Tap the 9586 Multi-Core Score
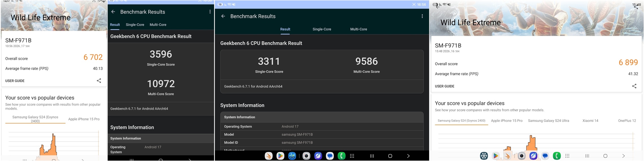Viewport: 644px width, 161px height. [x=367, y=61]
